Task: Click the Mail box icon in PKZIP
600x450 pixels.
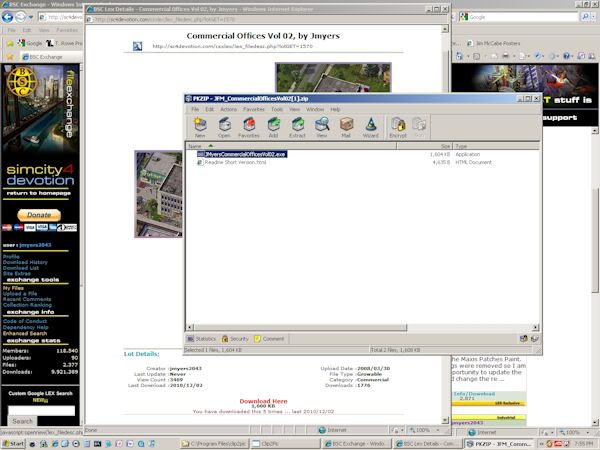Action: click(346, 127)
